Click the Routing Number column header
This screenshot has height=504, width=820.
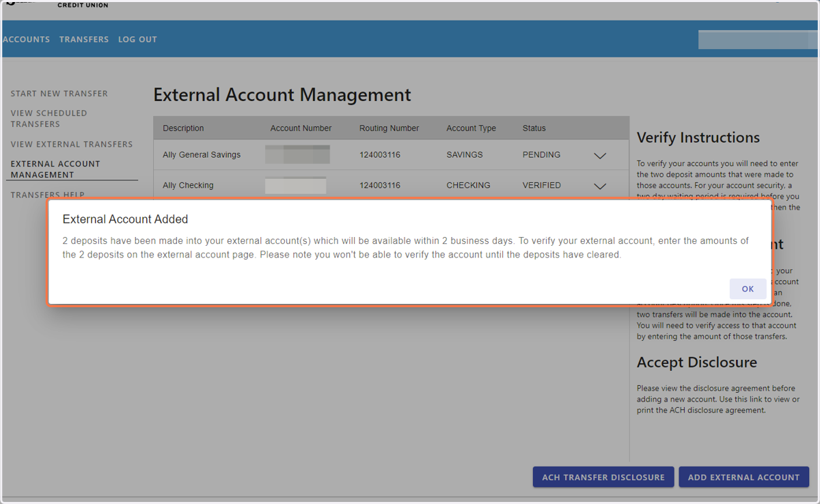389,128
